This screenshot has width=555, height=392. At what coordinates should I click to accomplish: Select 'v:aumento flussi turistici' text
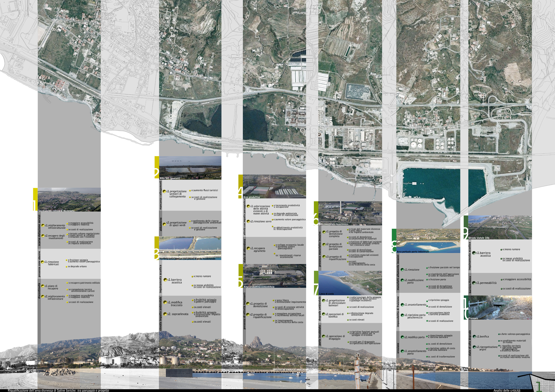click(204, 190)
